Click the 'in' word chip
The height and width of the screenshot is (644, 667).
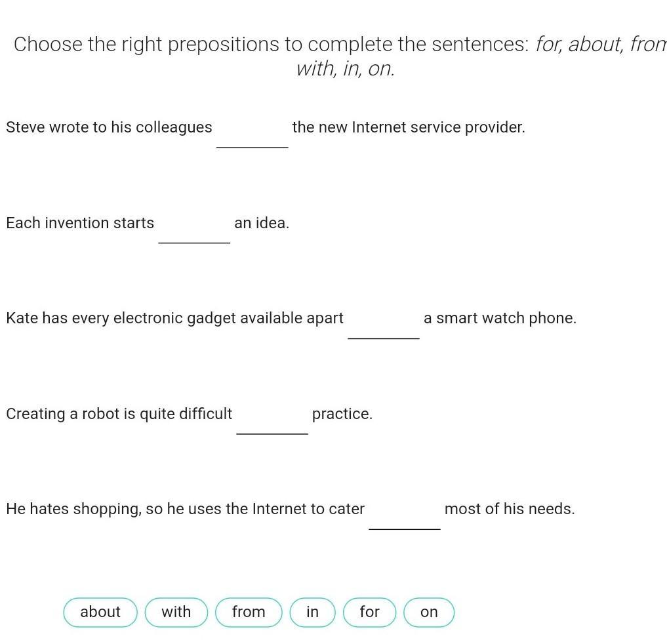312,612
